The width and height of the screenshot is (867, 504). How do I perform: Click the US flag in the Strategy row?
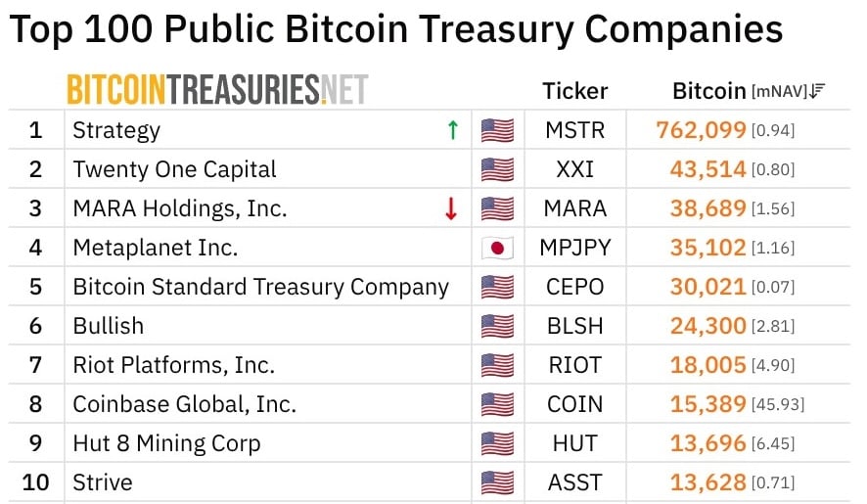497,130
